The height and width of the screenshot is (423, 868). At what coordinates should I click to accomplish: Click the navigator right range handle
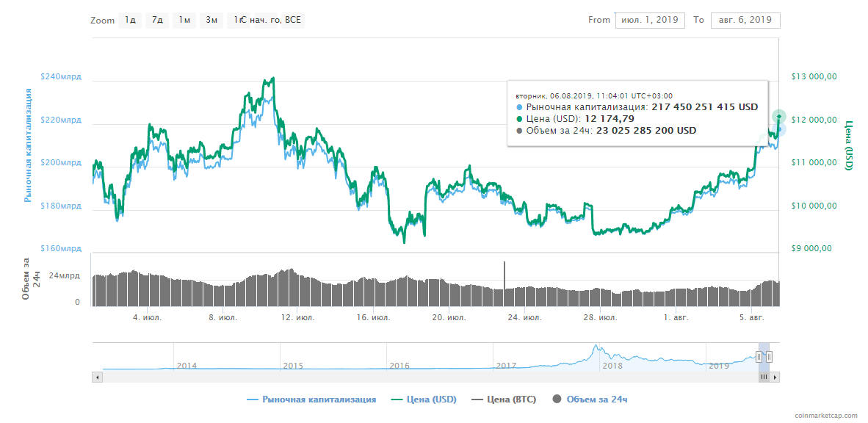tap(770, 357)
